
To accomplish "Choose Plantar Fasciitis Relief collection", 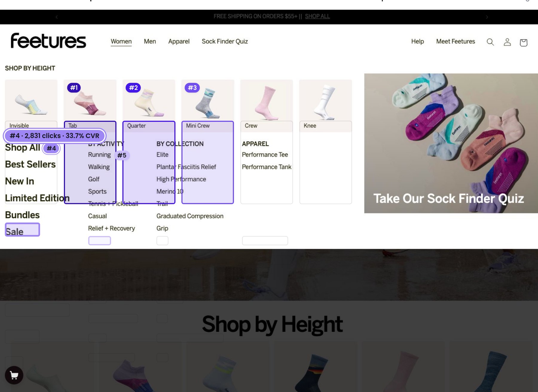I will point(186,167).
